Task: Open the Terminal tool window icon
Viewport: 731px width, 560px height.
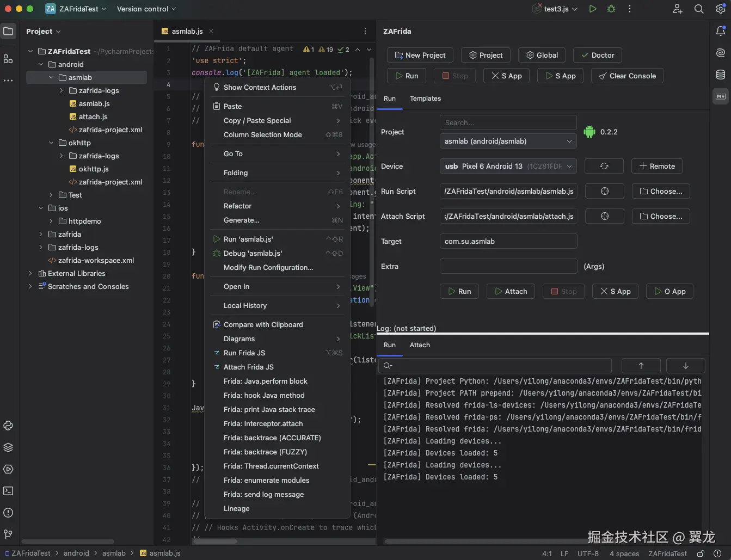Action: coord(8,491)
